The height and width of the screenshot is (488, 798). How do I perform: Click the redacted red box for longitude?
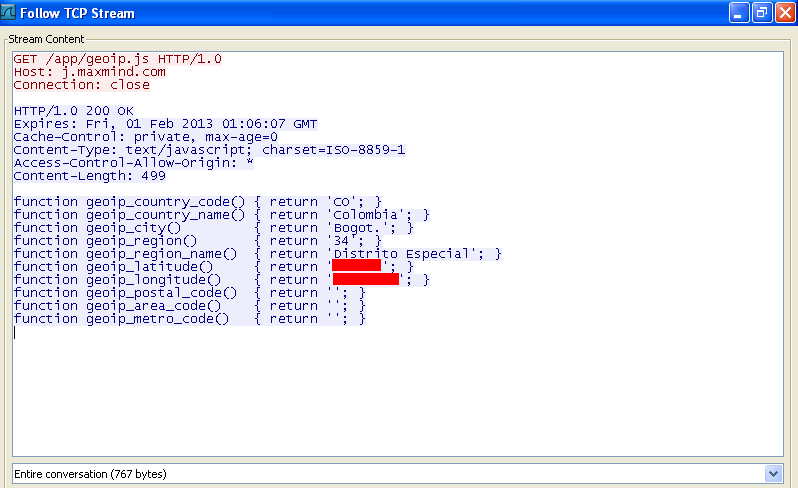365,280
